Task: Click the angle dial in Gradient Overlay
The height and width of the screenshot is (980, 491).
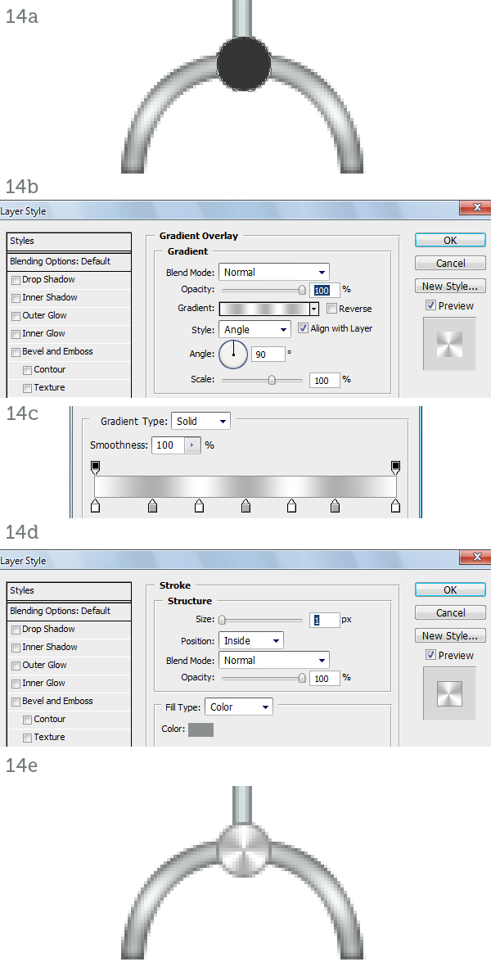Action: click(x=233, y=355)
